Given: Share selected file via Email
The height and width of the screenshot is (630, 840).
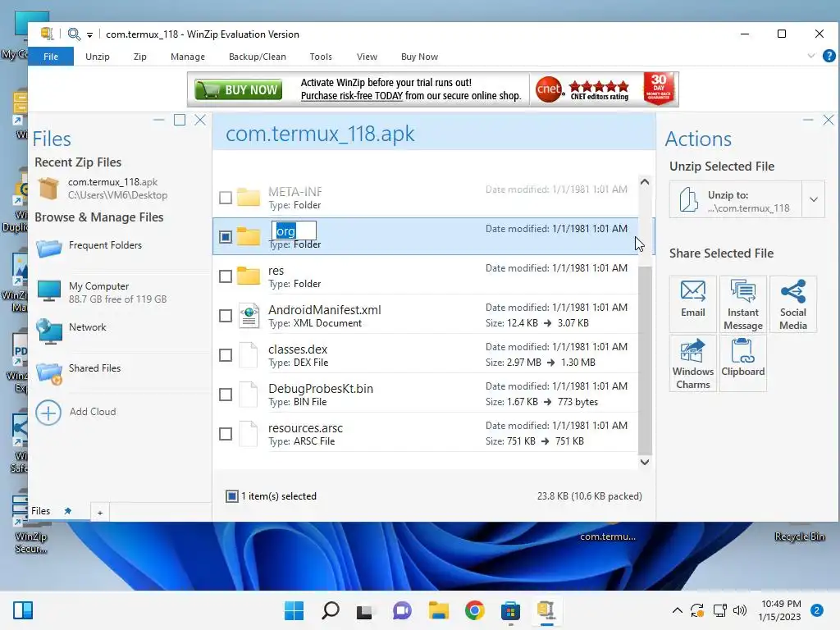Looking at the screenshot, I should [692, 304].
